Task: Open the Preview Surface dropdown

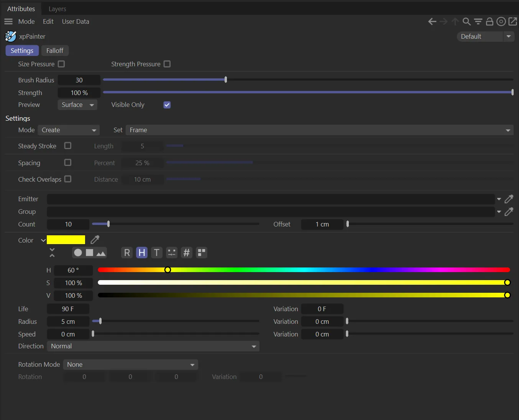Action: point(77,105)
